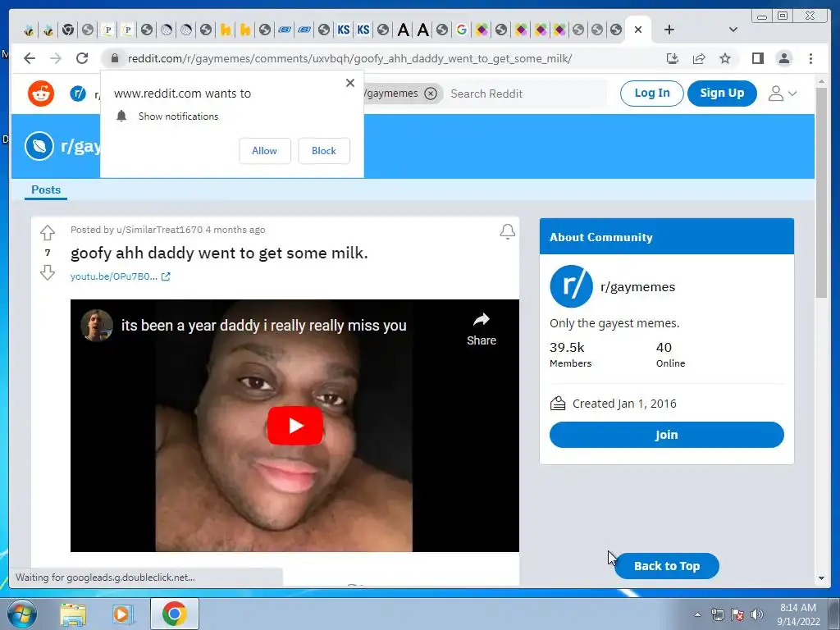
Task: Click the YouTube channel avatar in video
Action: [x=97, y=325]
